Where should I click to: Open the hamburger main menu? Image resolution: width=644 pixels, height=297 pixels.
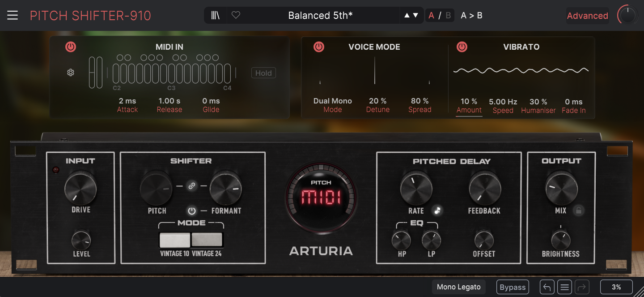pos(13,16)
